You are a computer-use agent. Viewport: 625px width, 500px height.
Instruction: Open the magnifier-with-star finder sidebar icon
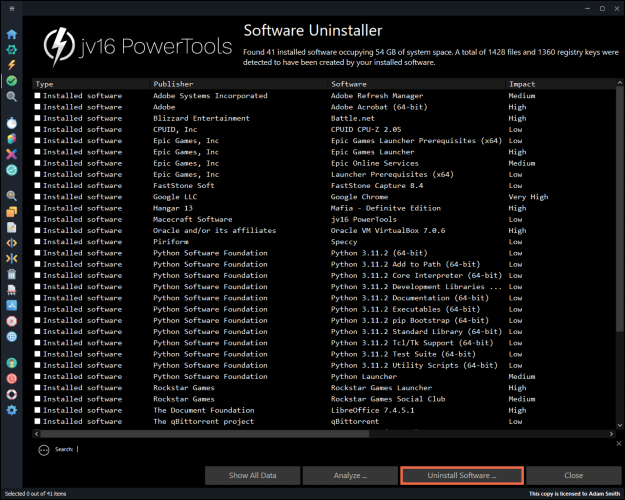coord(12,196)
